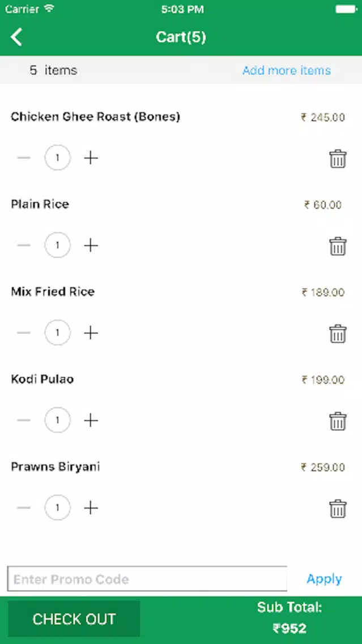This screenshot has height=644, width=362.
Task: Add one more Prawns Biryani
Action: click(x=91, y=508)
